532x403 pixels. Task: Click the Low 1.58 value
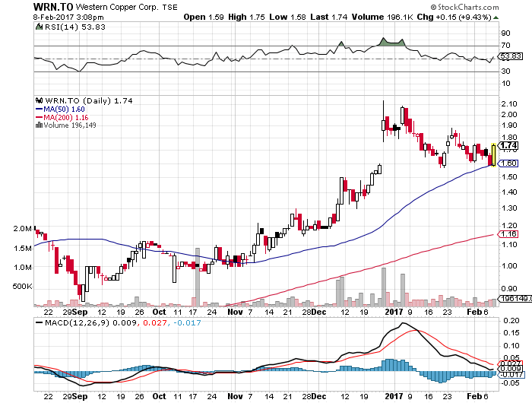point(287,17)
